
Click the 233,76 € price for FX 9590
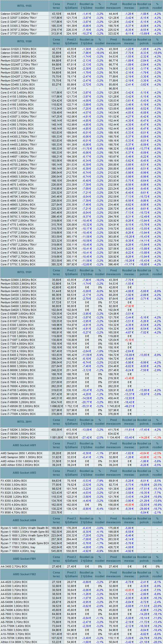(57, 512)
